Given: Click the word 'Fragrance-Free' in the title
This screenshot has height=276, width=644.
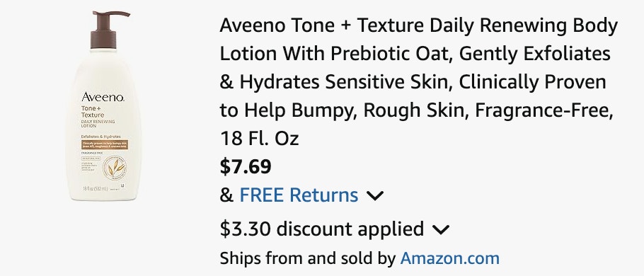Looking at the screenshot, I should tap(544, 110).
